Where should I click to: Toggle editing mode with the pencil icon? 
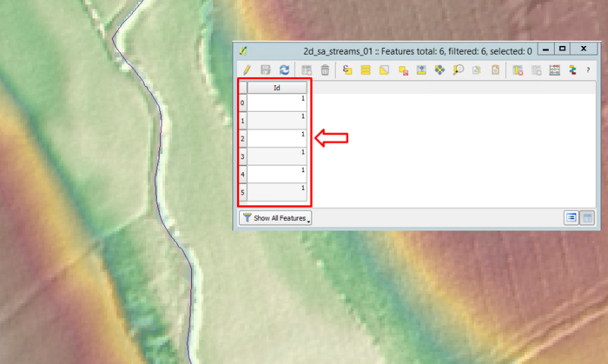point(247,69)
